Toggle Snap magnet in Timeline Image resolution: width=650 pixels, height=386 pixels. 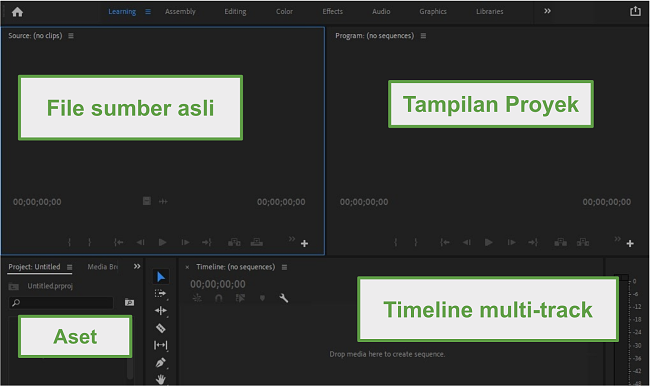[218, 298]
